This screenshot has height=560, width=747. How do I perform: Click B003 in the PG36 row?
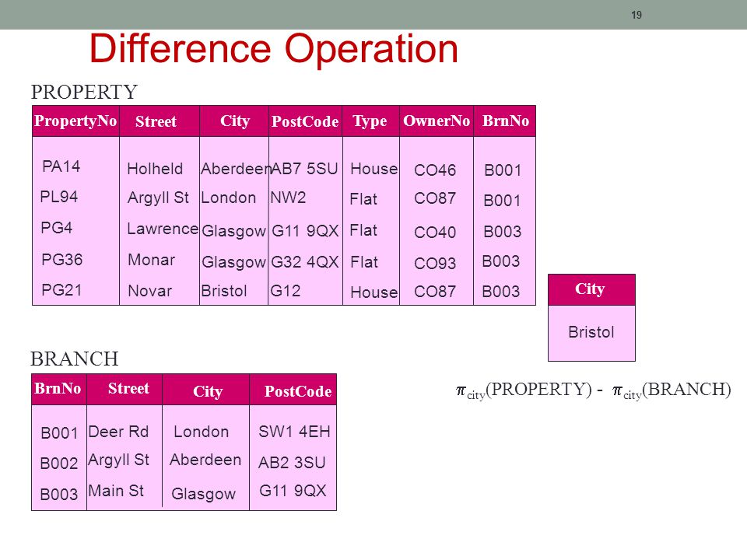point(500,261)
